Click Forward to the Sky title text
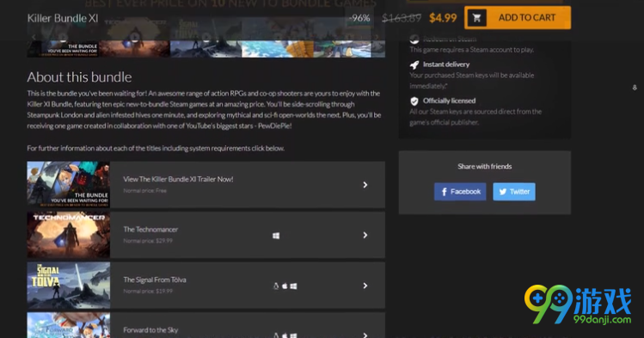The height and width of the screenshot is (338, 644). 150,329
